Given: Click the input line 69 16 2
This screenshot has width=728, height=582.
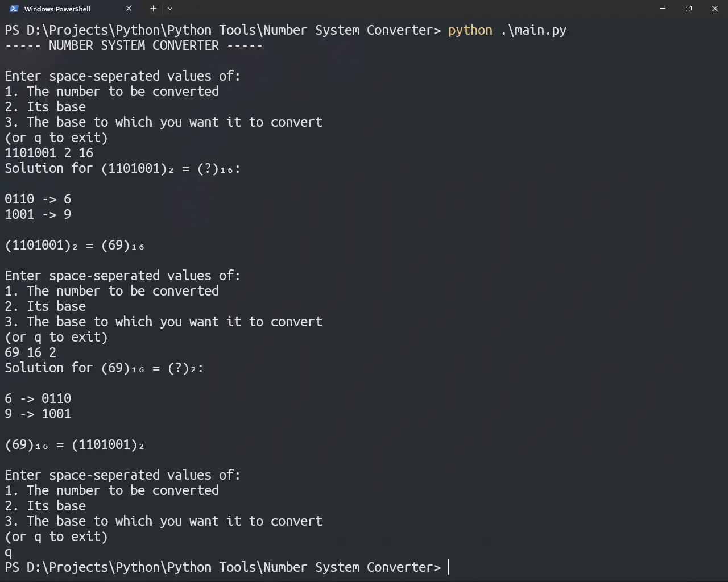Looking at the screenshot, I should (30, 352).
